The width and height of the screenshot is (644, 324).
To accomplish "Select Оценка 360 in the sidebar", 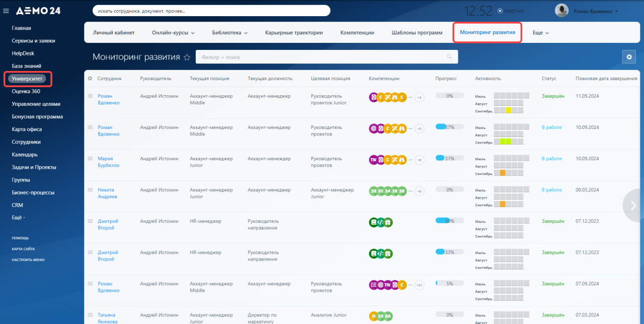I will coord(26,91).
